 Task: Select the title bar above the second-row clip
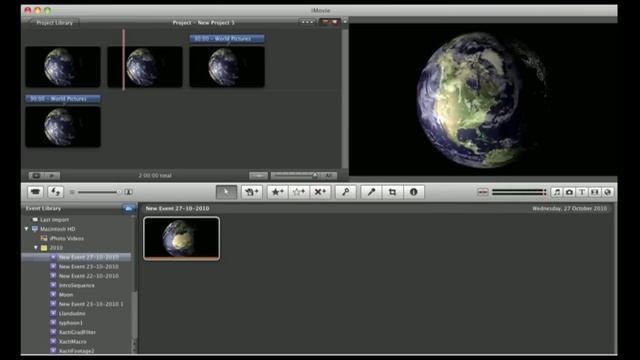[x=63, y=99]
